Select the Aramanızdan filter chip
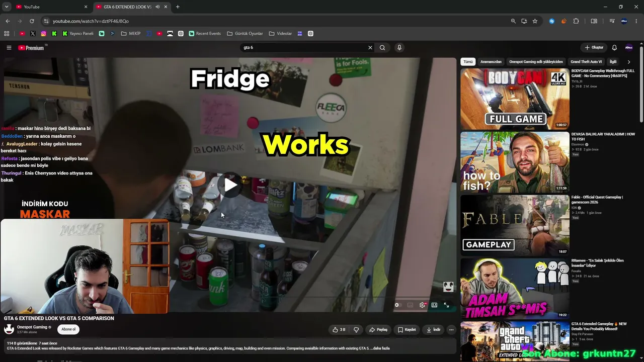Screen dimensions: 644x362 (491, 62)
